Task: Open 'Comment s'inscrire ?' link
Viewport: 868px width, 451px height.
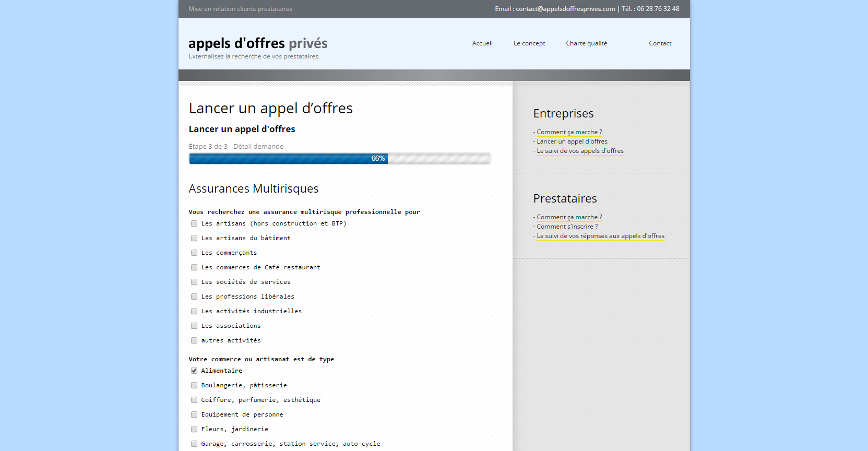Action: tap(567, 227)
